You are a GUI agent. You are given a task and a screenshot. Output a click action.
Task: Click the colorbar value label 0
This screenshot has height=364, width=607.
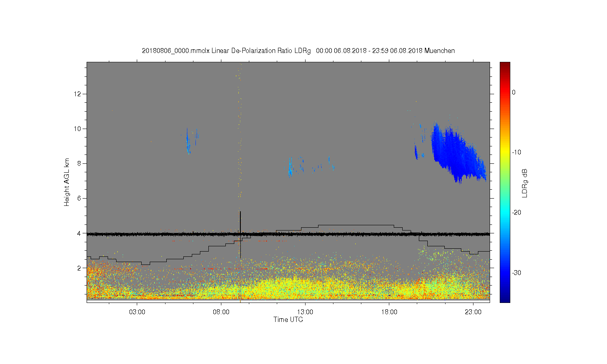coord(514,92)
